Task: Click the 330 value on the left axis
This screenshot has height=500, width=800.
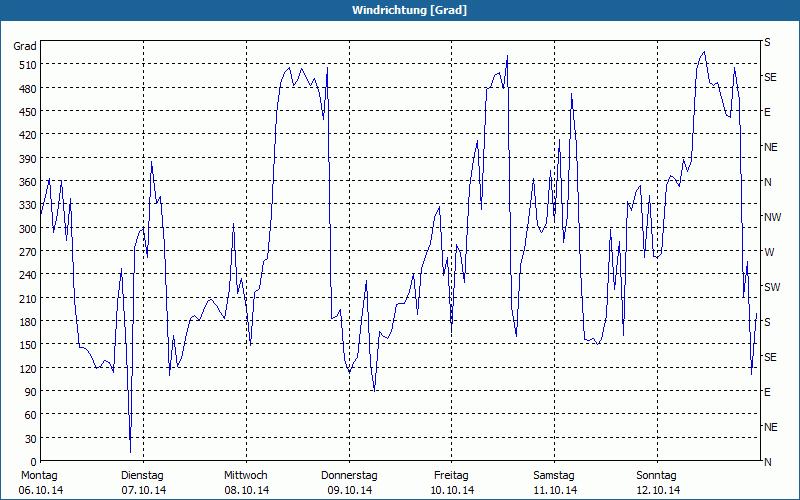Action: 28,205
